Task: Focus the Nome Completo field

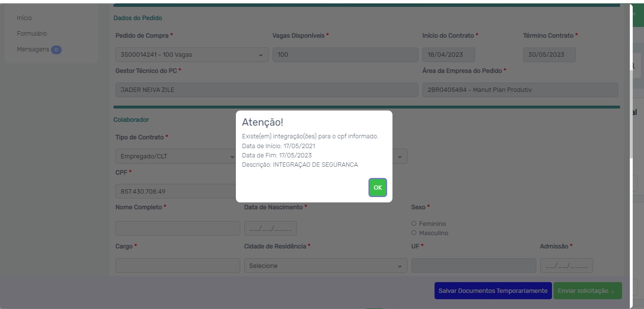Action: (x=178, y=228)
